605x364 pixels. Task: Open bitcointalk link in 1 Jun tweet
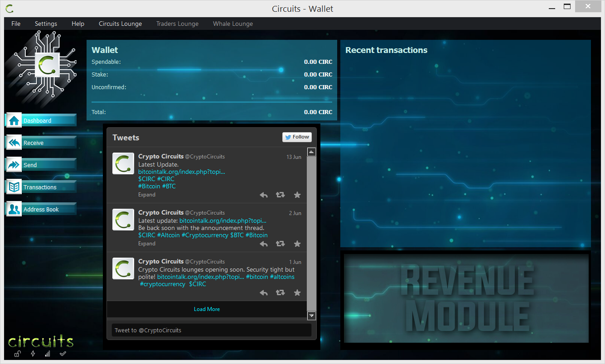pyautogui.click(x=201, y=277)
